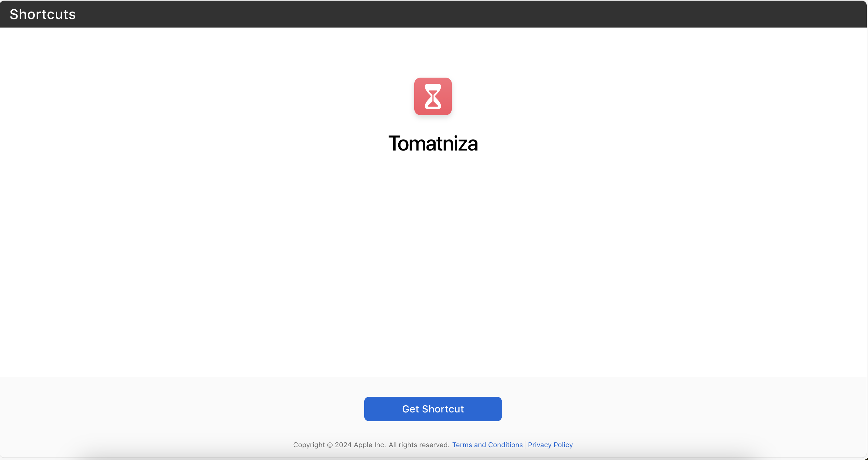Click the separator between the footer links
Viewport: 868px width, 460px height.
[525, 445]
